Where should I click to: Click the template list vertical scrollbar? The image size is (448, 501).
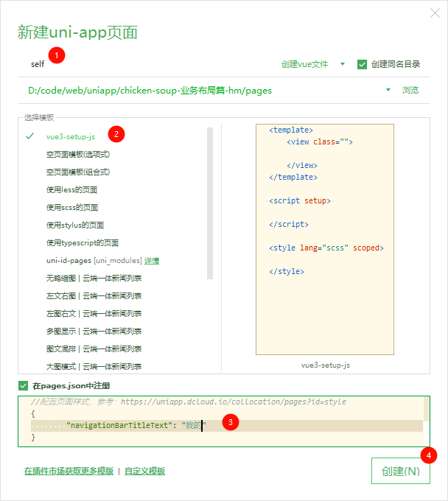(x=210, y=203)
